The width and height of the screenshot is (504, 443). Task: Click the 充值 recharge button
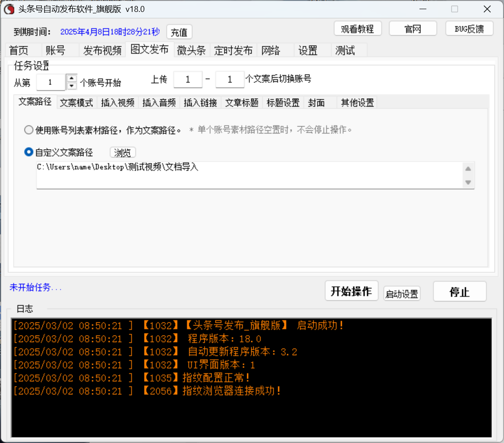(179, 32)
